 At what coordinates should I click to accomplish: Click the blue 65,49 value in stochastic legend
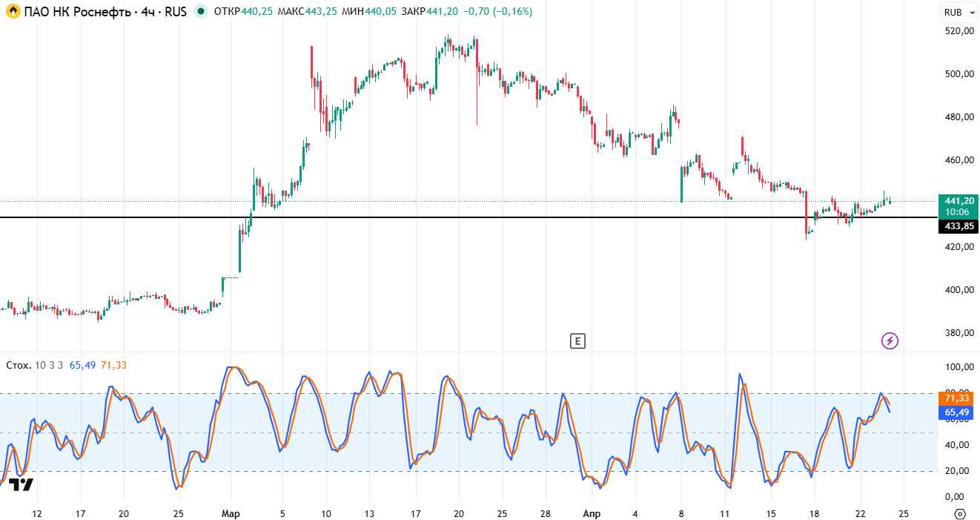click(x=82, y=365)
